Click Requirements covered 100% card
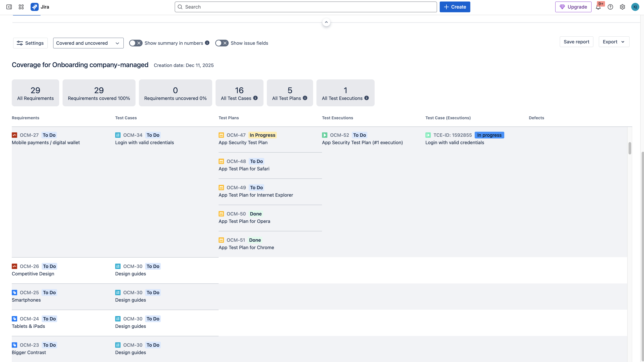Viewport: 644px width, 362px height. click(x=99, y=93)
